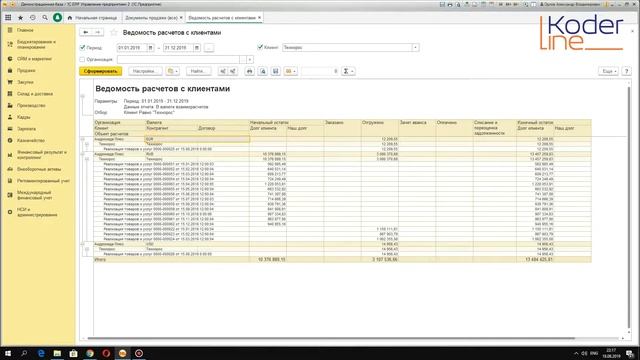640x360 pixels.
Task: Click the Сформировать button
Action: (100, 71)
